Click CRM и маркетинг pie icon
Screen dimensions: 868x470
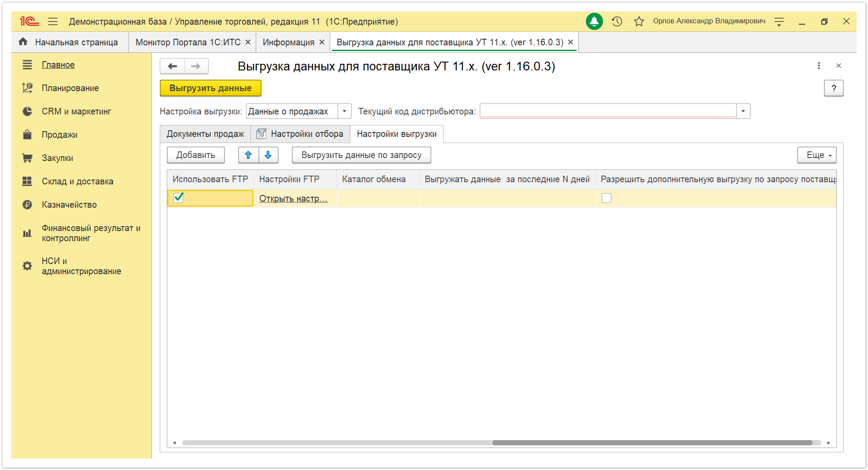point(27,111)
